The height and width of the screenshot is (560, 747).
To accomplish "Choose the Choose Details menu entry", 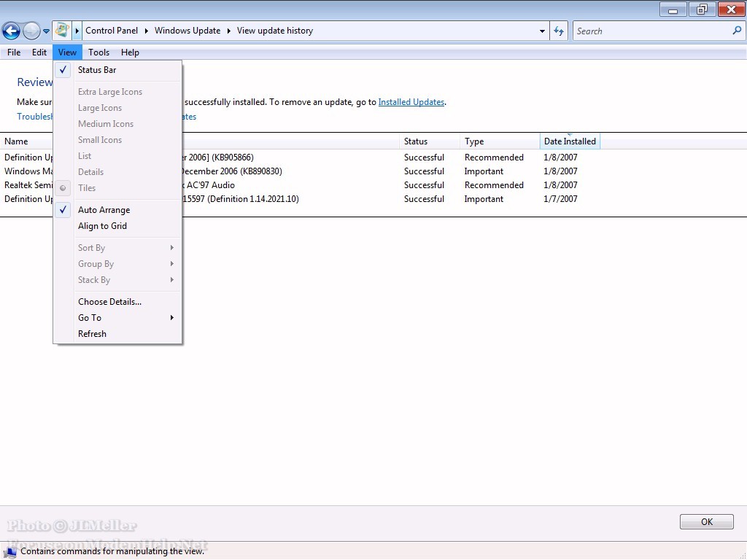I will pos(109,302).
